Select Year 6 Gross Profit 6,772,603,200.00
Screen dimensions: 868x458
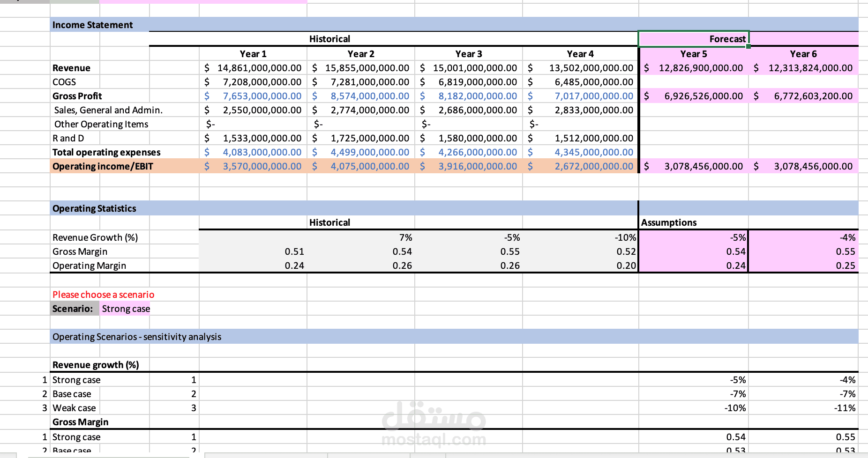[803, 96]
